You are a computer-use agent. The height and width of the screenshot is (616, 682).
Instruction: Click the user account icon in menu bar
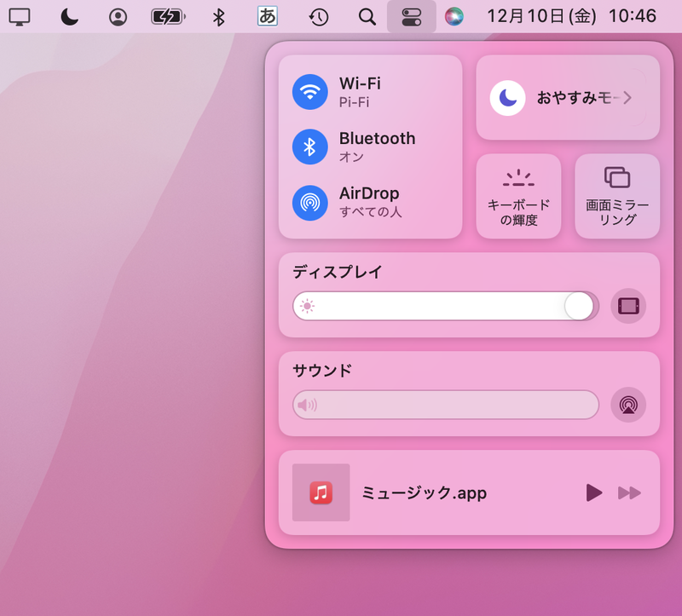coord(118,15)
